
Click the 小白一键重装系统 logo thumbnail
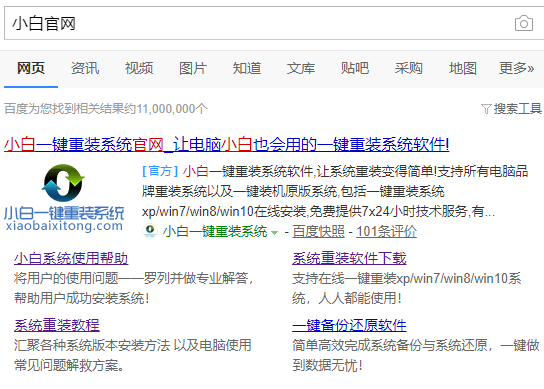(x=64, y=197)
